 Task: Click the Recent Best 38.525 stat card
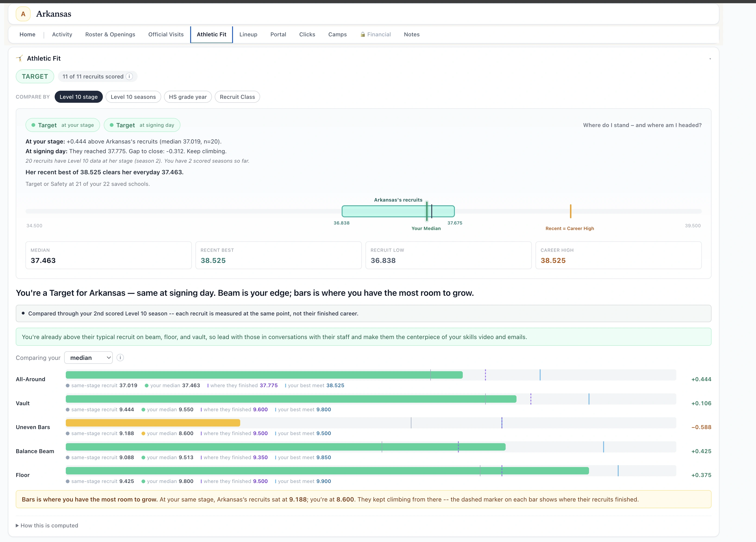(x=278, y=255)
